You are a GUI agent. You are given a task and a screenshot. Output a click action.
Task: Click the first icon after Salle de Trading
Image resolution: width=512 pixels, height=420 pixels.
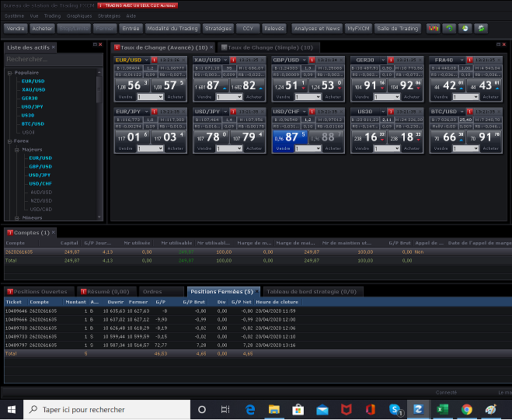point(434,28)
